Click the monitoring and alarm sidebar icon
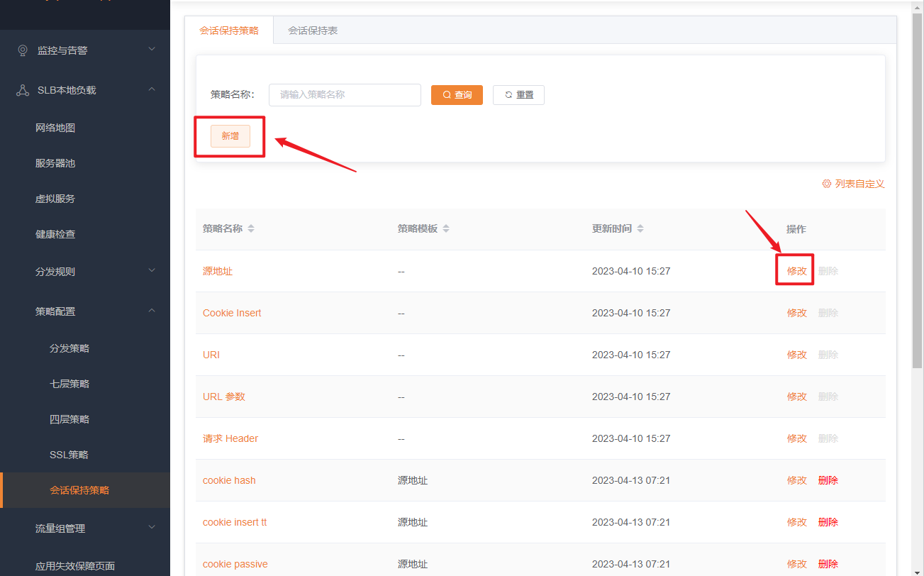 pyautogui.click(x=23, y=50)
